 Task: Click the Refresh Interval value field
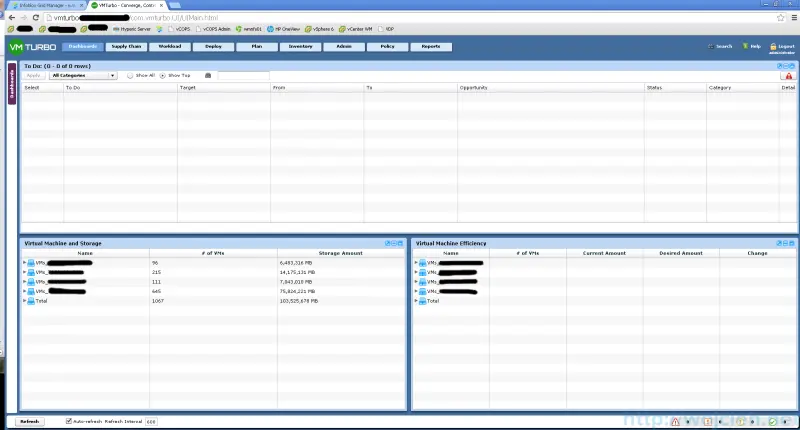coord(151,421)
